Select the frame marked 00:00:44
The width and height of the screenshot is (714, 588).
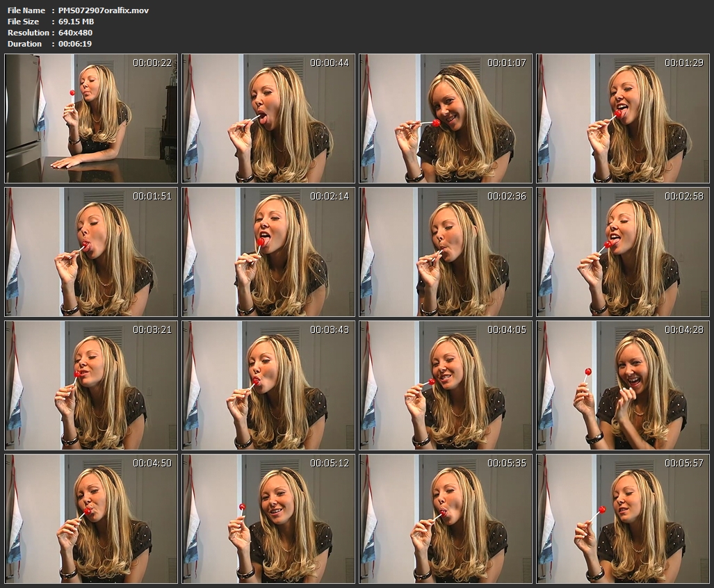point(268,118)
